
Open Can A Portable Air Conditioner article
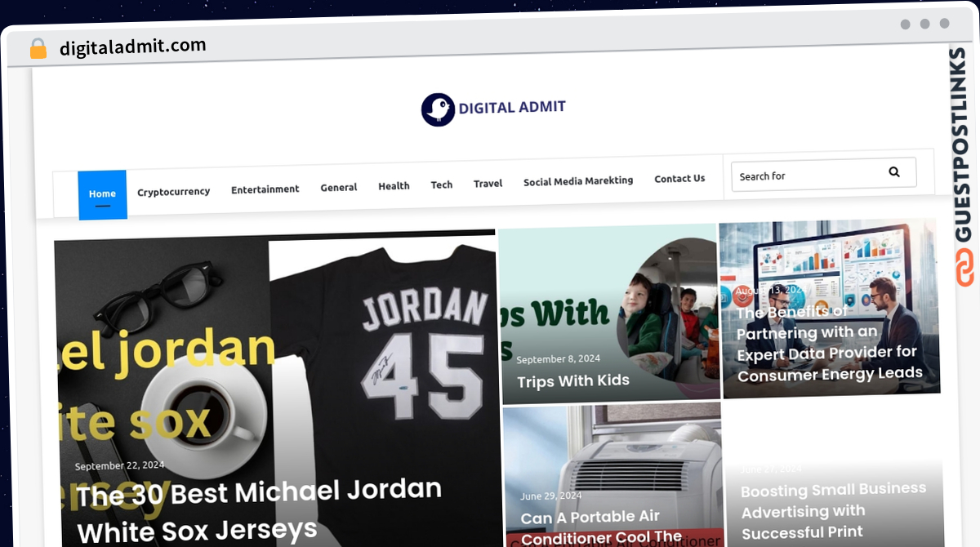tap(602, 527)
